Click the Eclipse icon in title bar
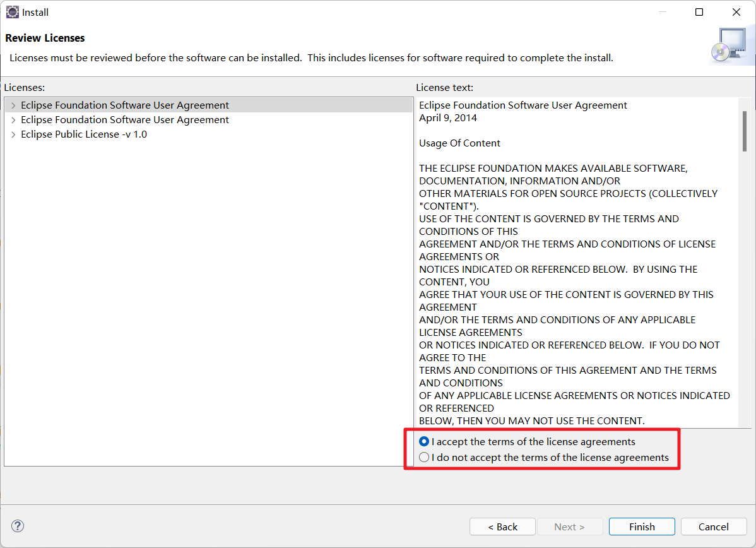 pos(12,12)
